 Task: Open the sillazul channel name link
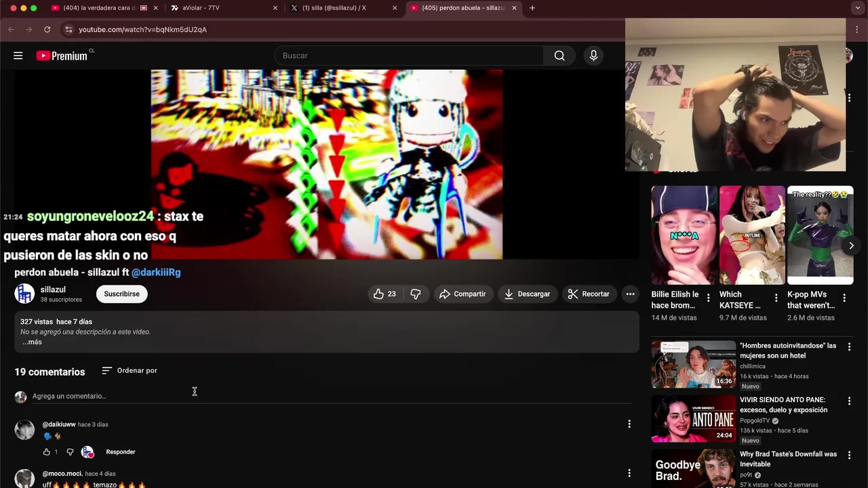click(53, 289)
